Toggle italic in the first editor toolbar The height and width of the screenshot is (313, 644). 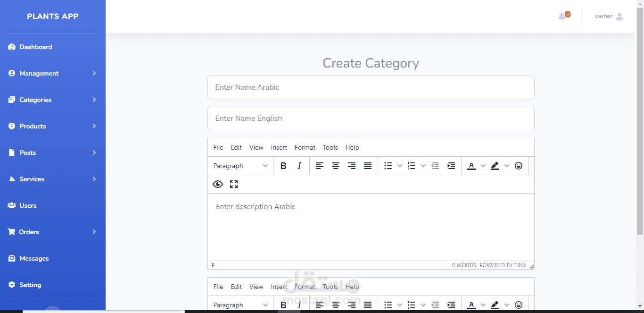tap(299, 166)
